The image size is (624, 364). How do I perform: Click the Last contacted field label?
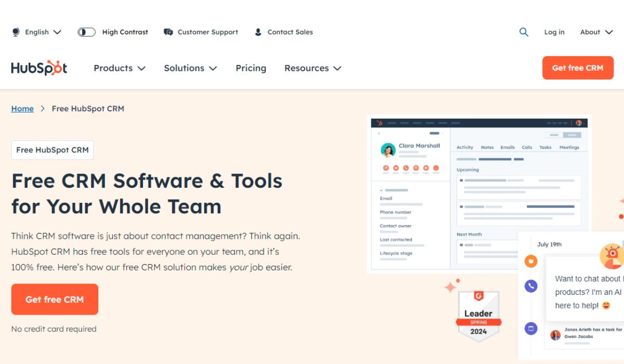click(396, 240)
